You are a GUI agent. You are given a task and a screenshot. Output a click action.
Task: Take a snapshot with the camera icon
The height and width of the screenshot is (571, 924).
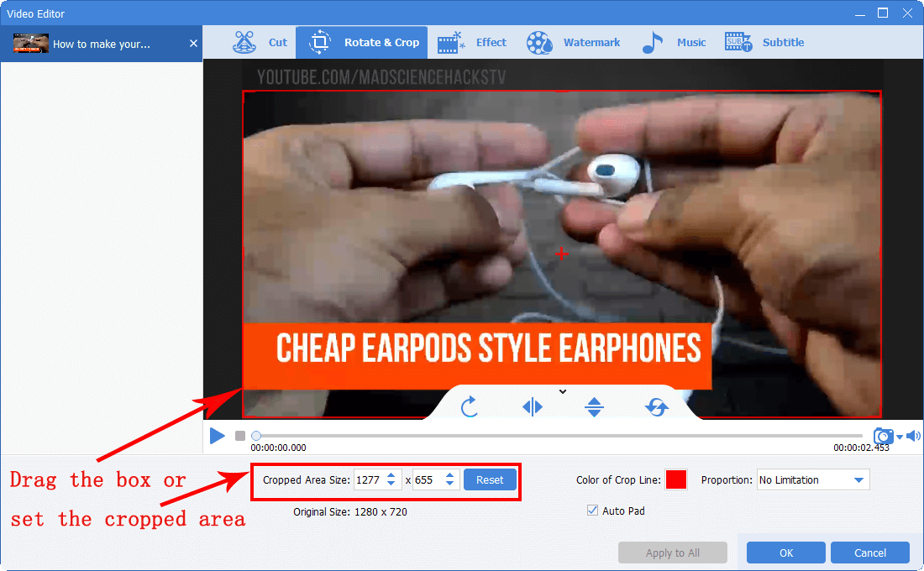pos(883,436)
